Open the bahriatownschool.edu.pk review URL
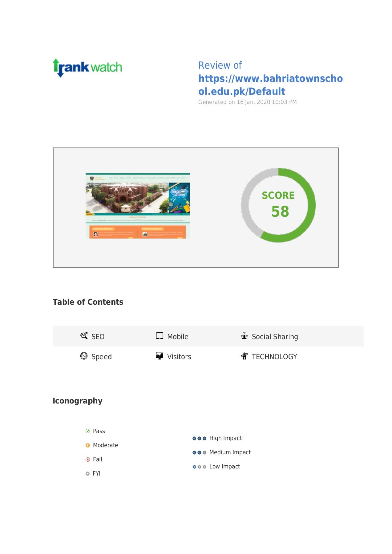 (x=270, y=85)
